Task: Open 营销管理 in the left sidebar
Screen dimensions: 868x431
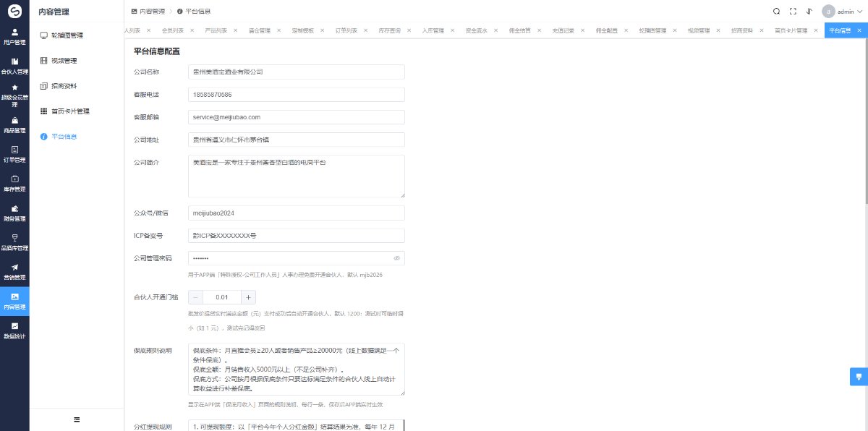Action: [x=14, y=272]
